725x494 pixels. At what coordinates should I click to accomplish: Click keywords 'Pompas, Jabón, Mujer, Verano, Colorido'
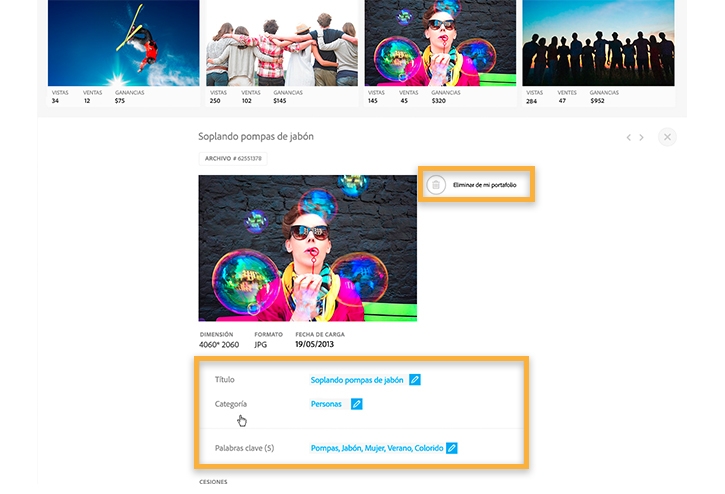377,448
